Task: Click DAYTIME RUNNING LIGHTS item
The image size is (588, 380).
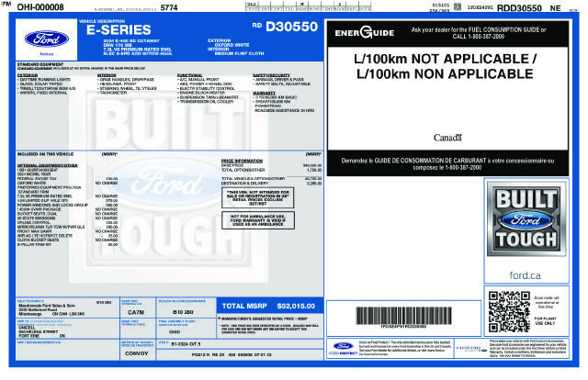Action: 44,80
